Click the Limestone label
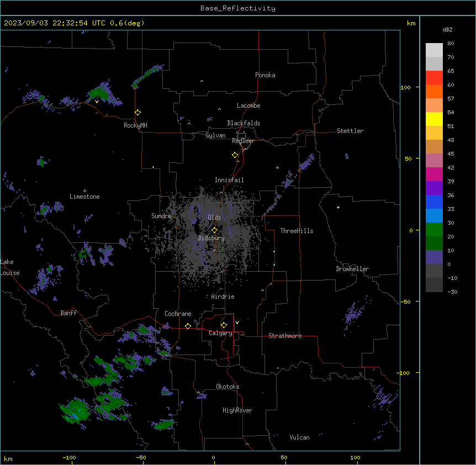476x465 pixels. tap(84, 197)
